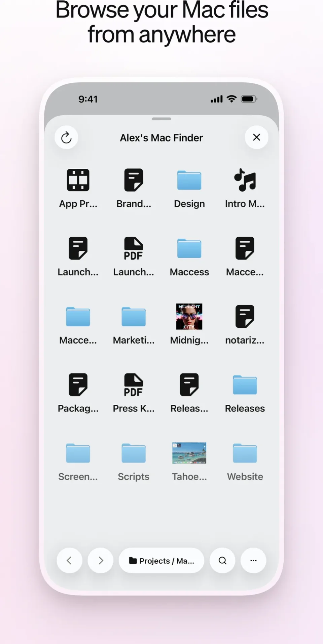Open the Screen... folder icon
The width and height of the screenshot is (323, 644).
click(x=78, y=453)
